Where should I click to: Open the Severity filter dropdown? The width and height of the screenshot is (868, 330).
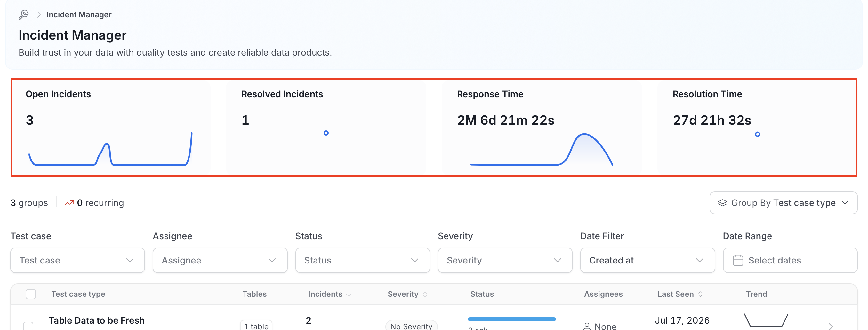click(505, 260)
